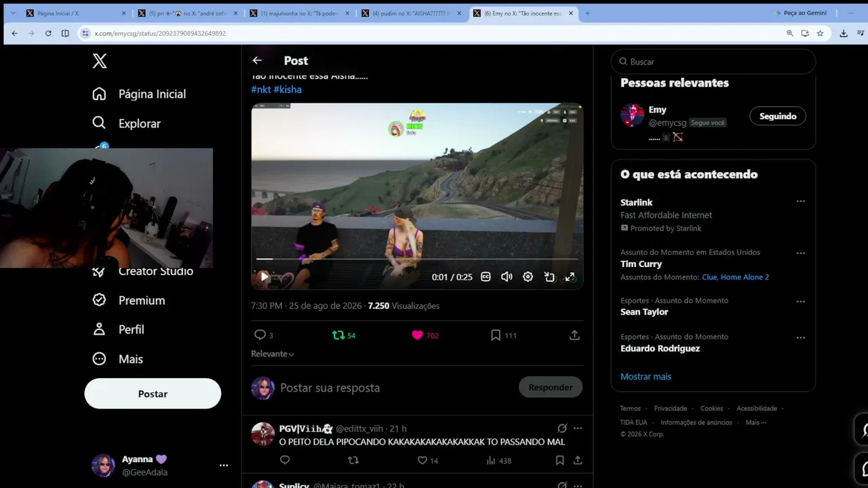The image size is (868, 488).
Task: Open options for the Eduardo Rodriguez trend
Action: click(801, 338)
